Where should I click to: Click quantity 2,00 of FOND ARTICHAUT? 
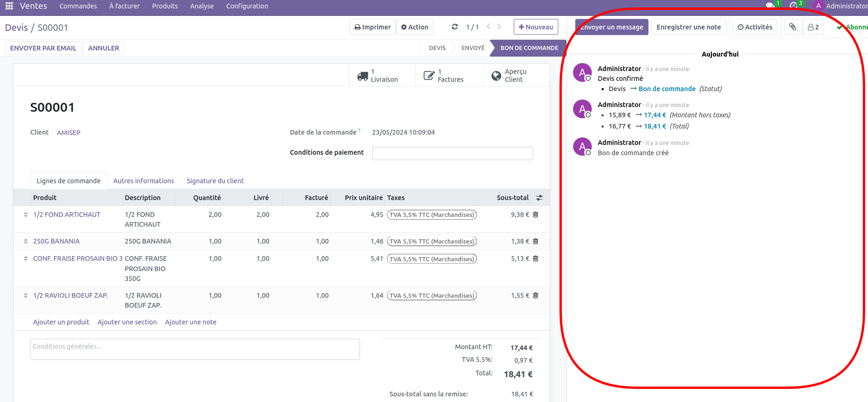click(215, 215)
